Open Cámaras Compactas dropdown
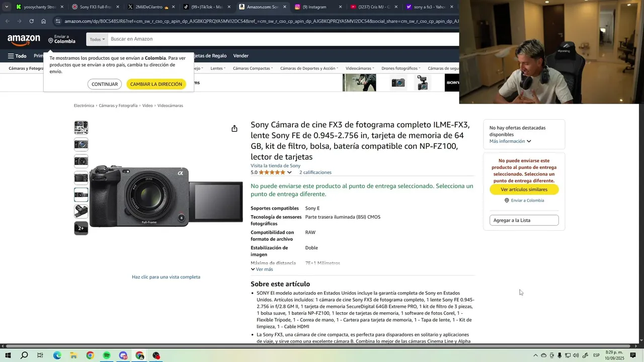The height and width of the screenshot is (362, 644). pos(253,68)
